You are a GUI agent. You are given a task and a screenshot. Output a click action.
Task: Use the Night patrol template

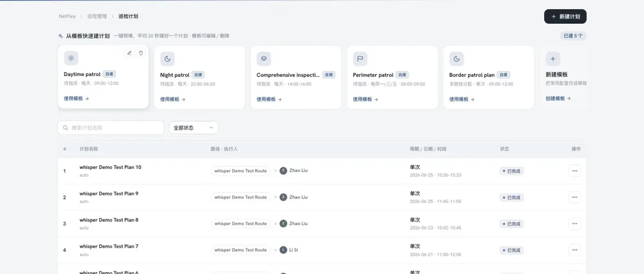(173, 99)
